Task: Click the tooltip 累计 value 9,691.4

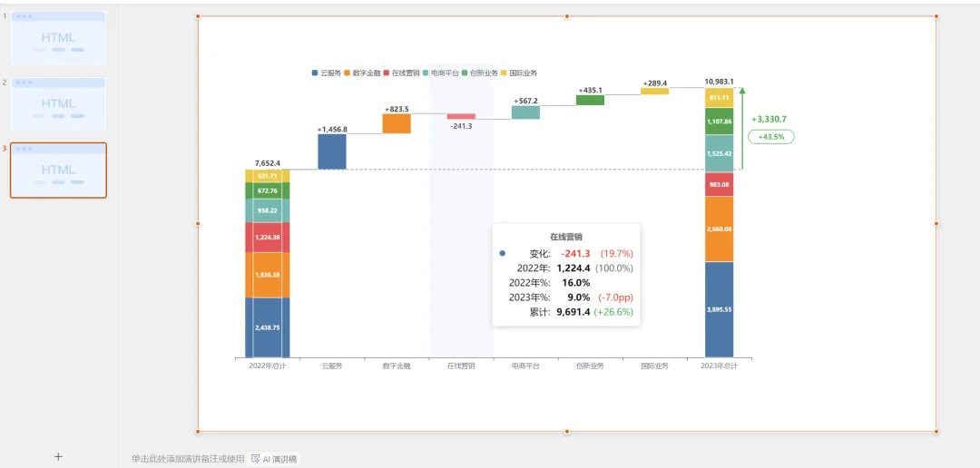Action: point(573,312)
